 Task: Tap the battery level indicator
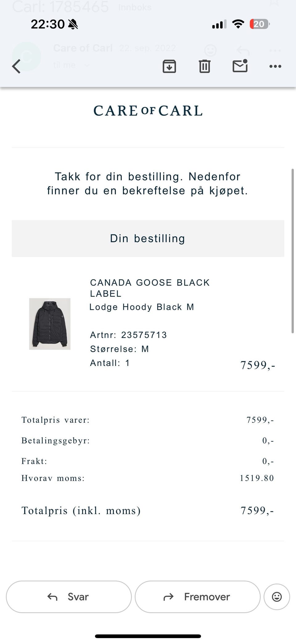pos(260,24)
